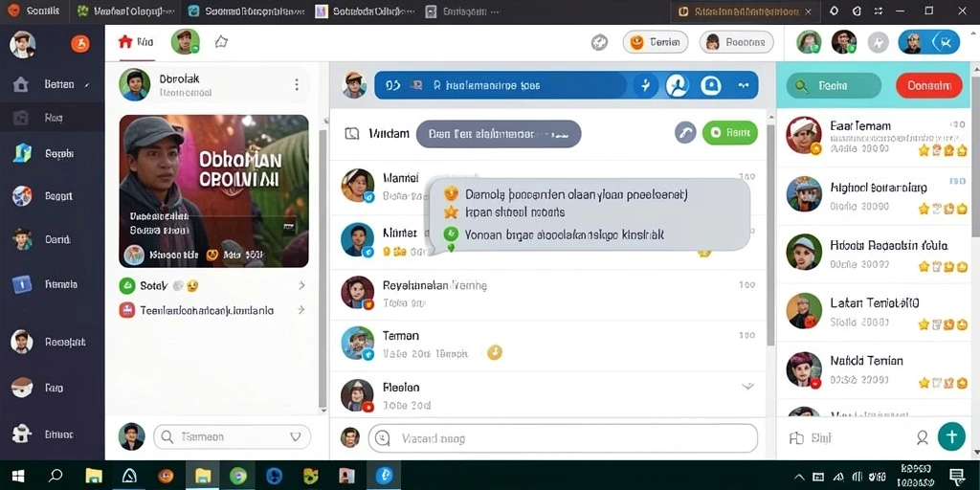The width and height of the screenshot is (980, 490).
Task: Click the green Recha search button
Action: pyautogui.click(x=834, y=85)
